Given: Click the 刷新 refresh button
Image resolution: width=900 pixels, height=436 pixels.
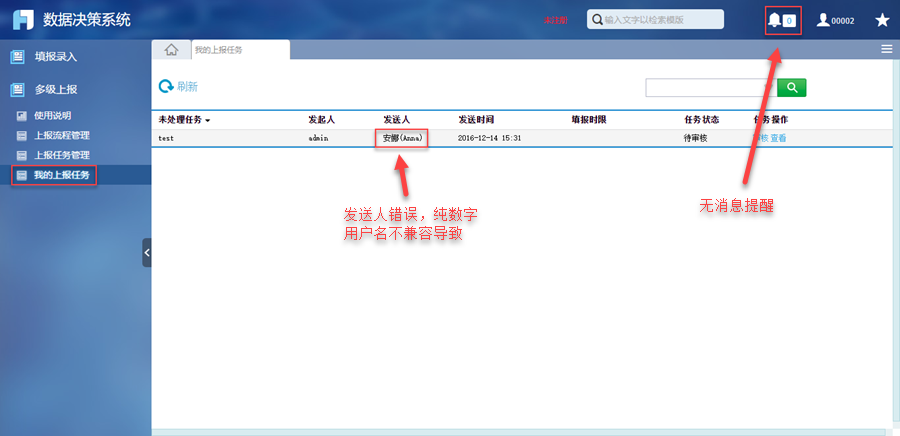Looking at the screenshot, I should [179, 87].
